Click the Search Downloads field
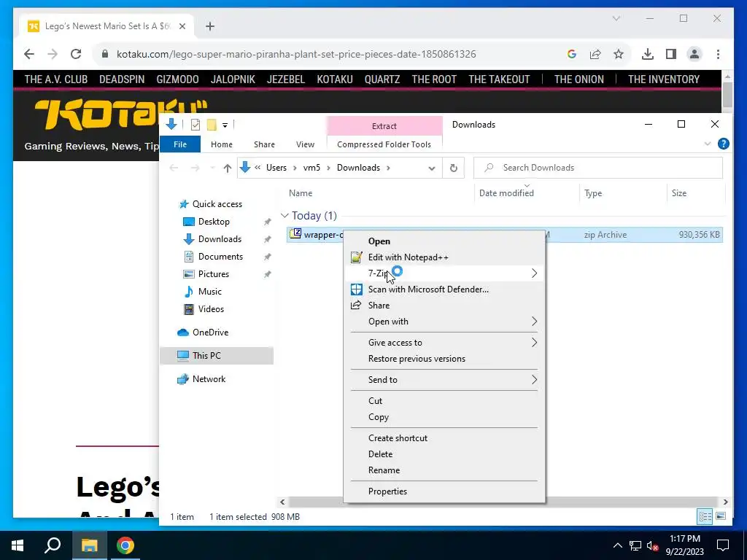 (x=598, y=168)
